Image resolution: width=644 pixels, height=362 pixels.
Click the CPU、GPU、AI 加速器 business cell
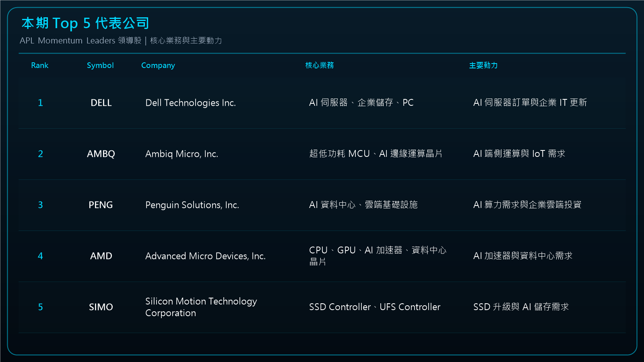coord(378,256)
